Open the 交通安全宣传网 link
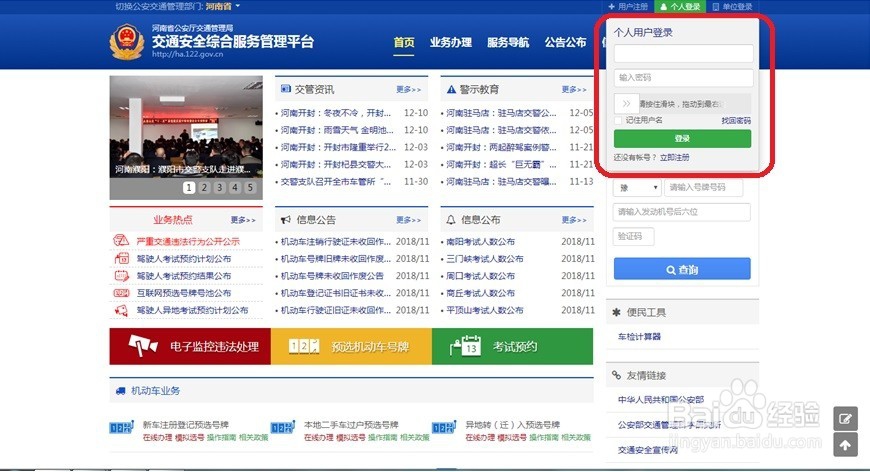Screen dimensions: 870x472 pyautogui.click(x=648, y=450)
